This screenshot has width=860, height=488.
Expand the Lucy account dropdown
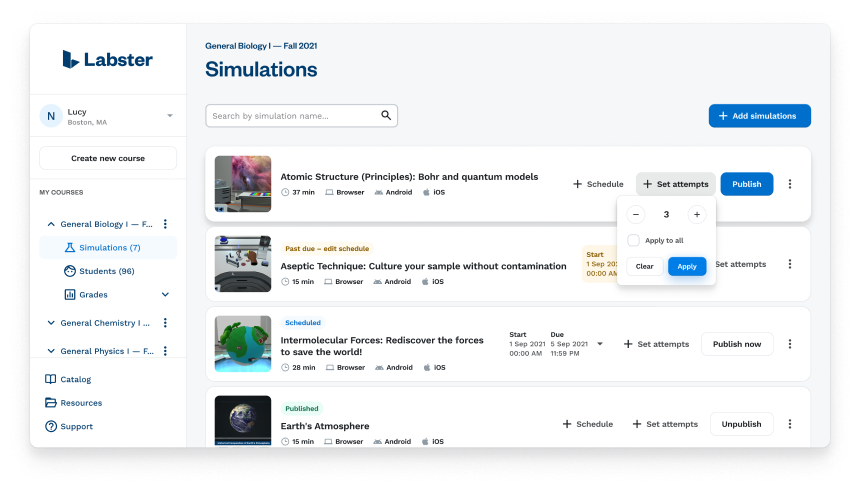[x=170, y=116]
